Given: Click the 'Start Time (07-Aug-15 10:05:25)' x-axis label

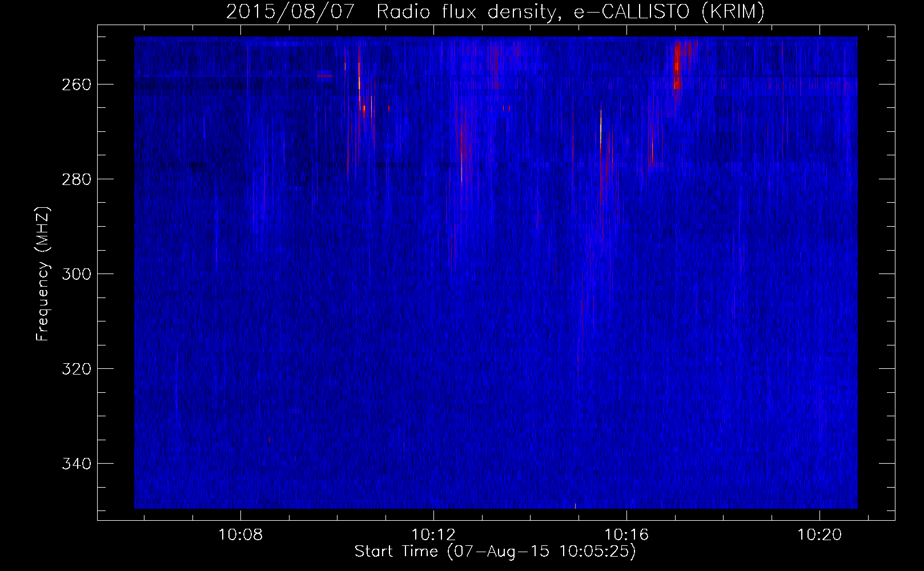Looking at the screenshot, I should coord(495,552).
